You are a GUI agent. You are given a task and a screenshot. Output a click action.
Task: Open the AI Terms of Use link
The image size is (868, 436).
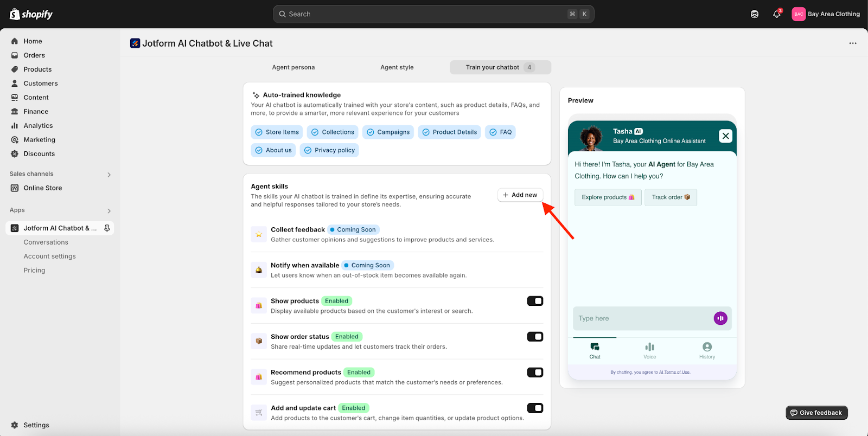(x=674, y=373)
